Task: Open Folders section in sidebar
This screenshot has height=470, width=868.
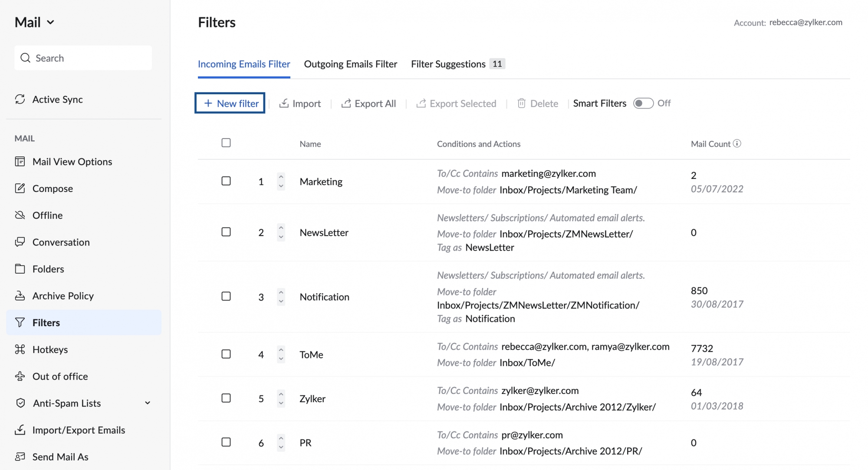Action: click(x=48, y=268)
